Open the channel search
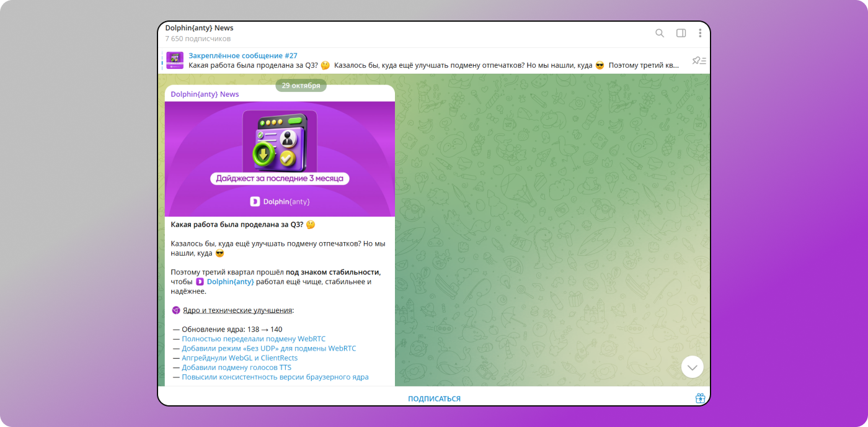This screenshot has width=868, height=427. pyautogui.click(x=660, y=33)
